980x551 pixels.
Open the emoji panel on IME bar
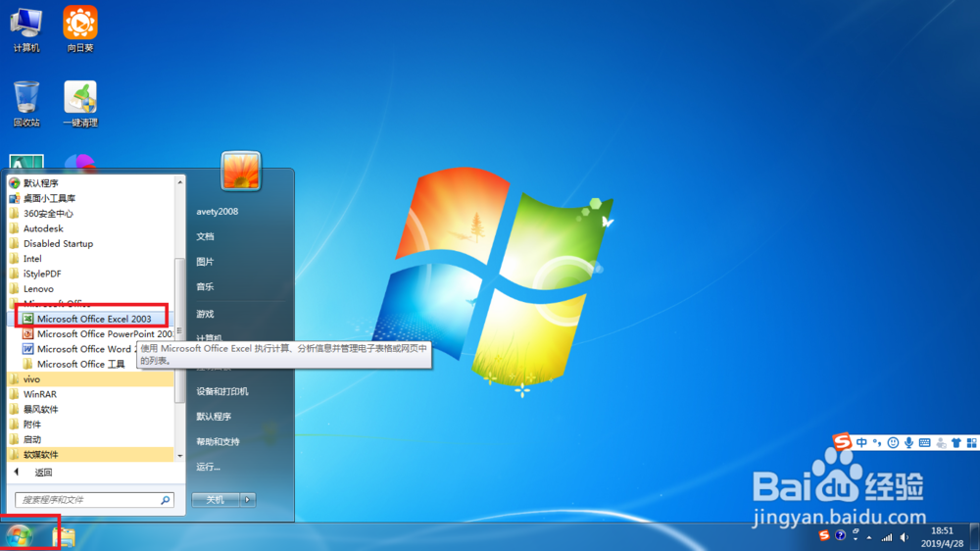tap(893, 443)
